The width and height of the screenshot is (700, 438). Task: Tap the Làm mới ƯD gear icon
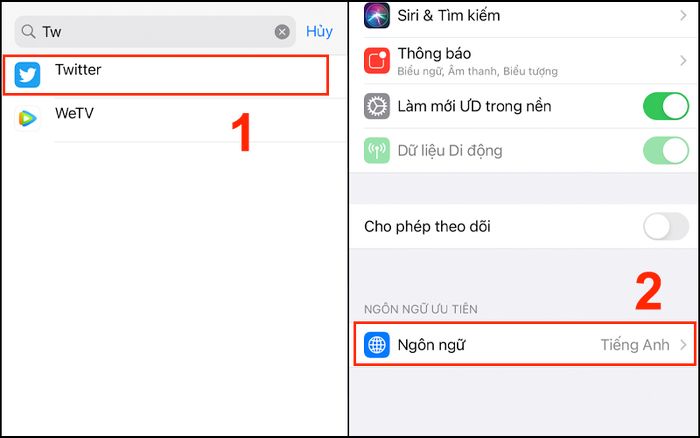tap(377, 106)
